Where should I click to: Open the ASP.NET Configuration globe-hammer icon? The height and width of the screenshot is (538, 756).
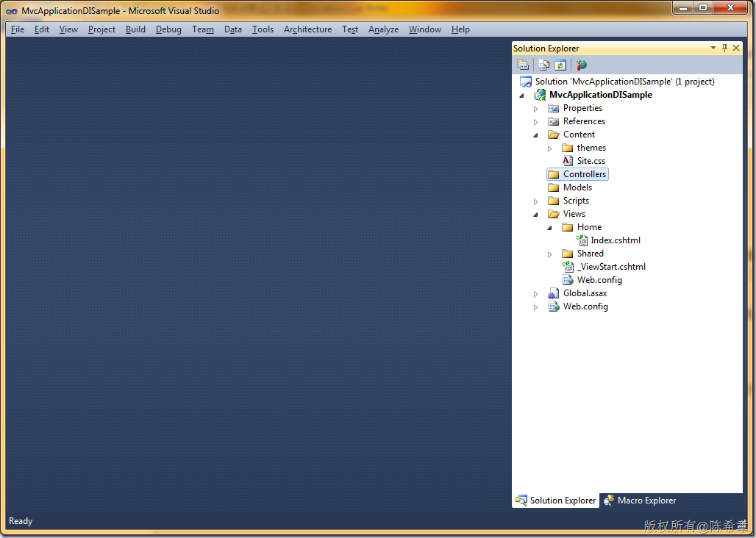pyautogui.click(x=582, y=65)
